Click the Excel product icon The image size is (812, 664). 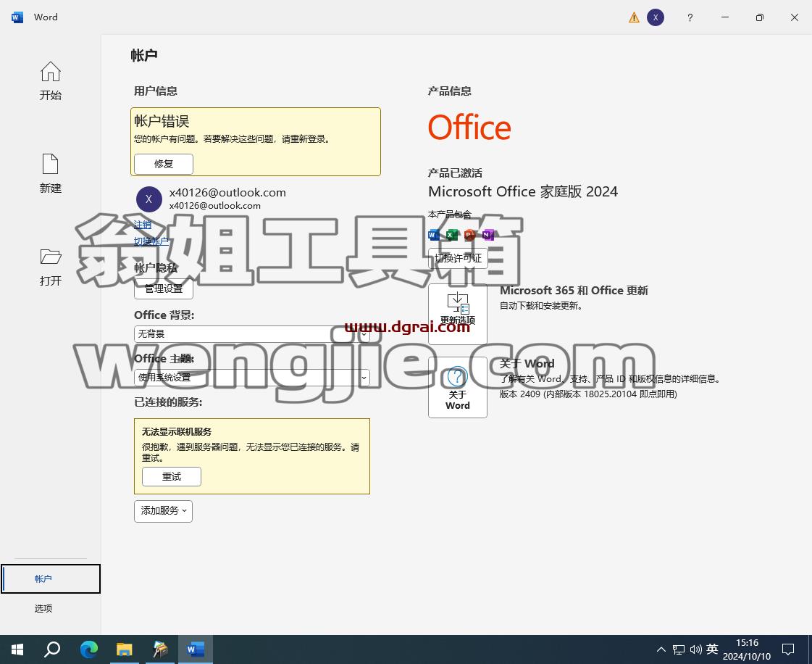point(452,236)
